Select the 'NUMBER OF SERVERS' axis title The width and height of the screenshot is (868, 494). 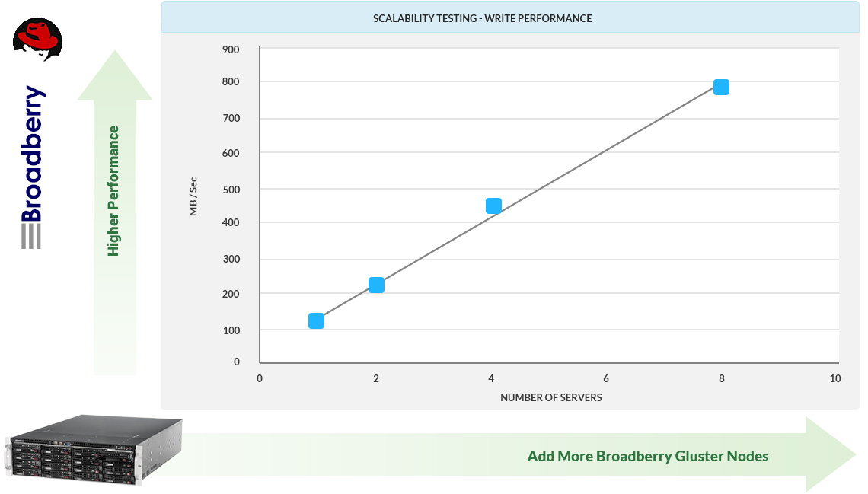(x=550, y=398)
